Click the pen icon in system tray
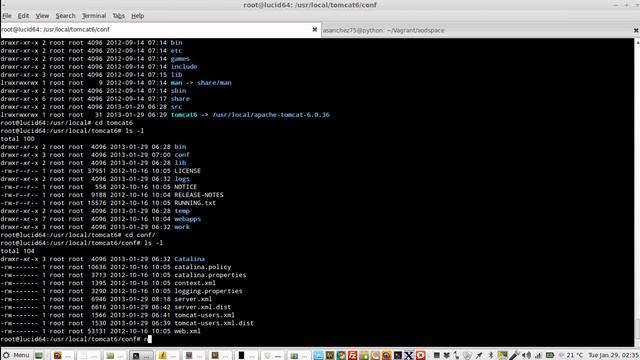 (515, 356)
